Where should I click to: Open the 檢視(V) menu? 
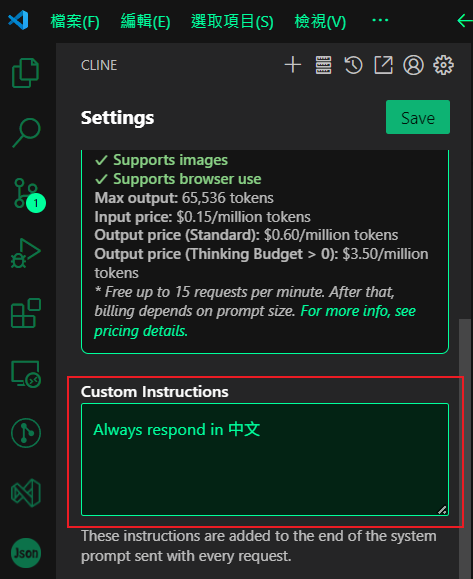[320, 21]
